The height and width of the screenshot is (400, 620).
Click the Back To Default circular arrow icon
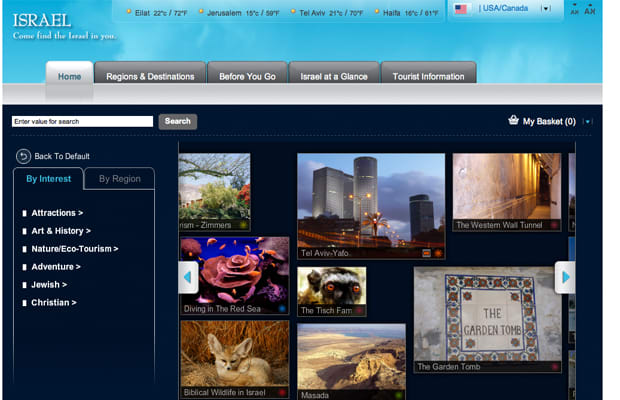pyautogui.click(x=23, y=156)
